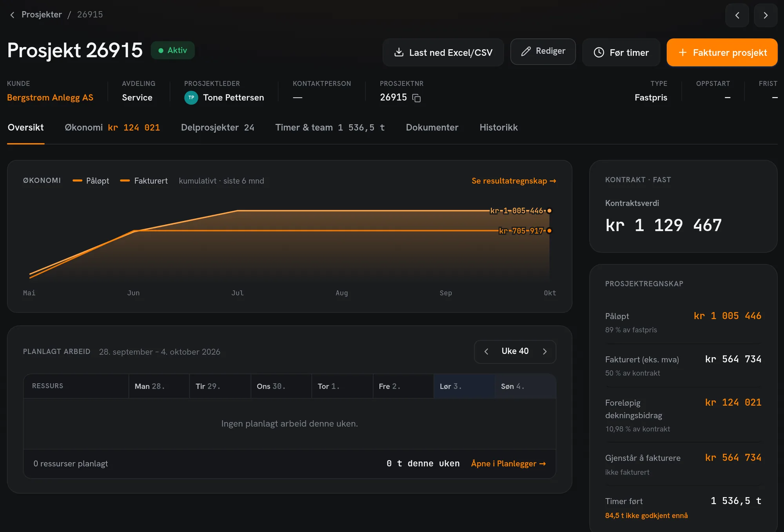Select the Søn 4. column header
784x532 pixels.
[525, 386]
